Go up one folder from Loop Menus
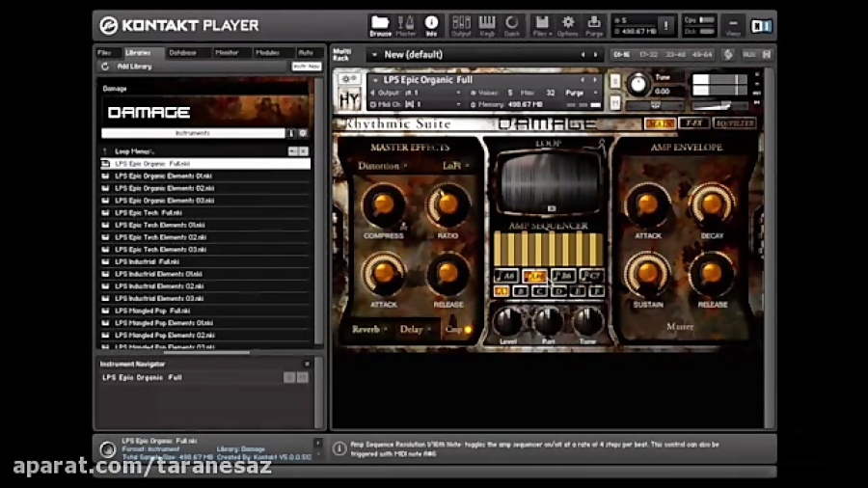 click(x=104, y=151)
